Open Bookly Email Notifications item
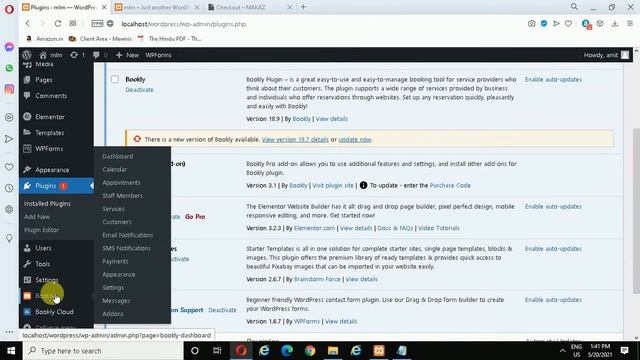 click(128, 235)
